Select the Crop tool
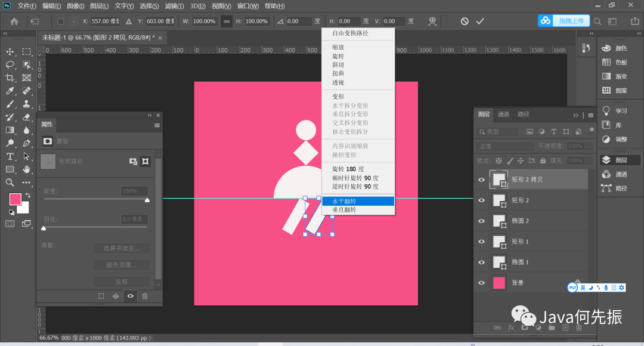The image size is (644, 346). (10, 78)
